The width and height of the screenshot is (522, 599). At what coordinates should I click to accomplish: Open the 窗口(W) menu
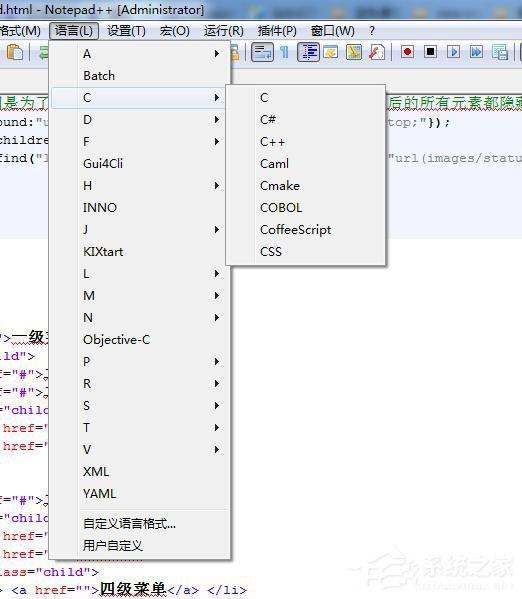(332, 31)
